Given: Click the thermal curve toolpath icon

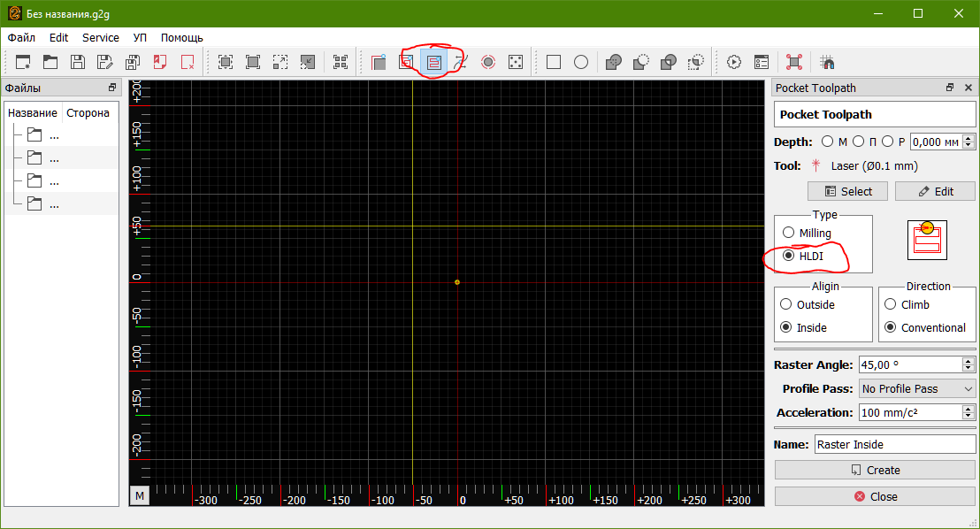Looking at the screenshot, I should (x=461, y=62).
